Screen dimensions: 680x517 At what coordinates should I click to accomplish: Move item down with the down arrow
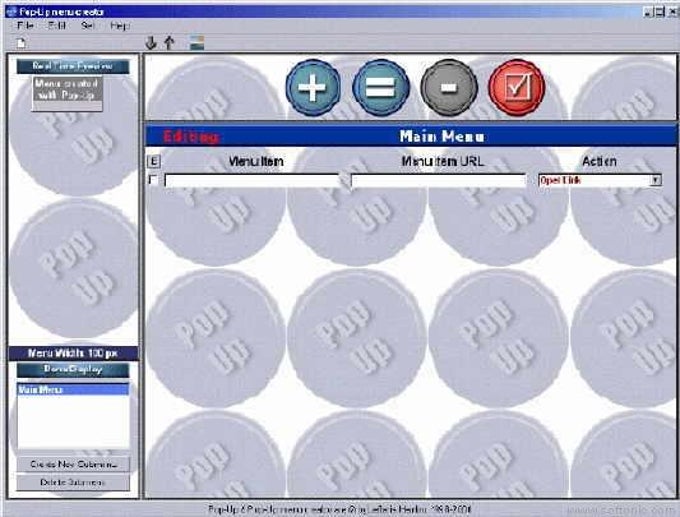[x=150, y=43]
